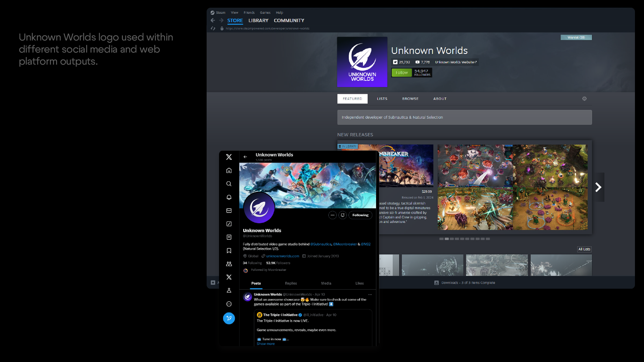The image size is (644, 362).
Task: Open the unknownworlds.com profile link
Action: point(282,256)
